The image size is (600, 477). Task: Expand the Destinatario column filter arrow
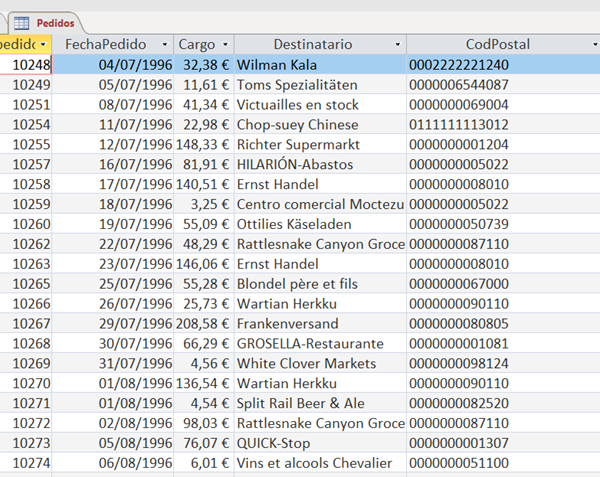(399, 45)
